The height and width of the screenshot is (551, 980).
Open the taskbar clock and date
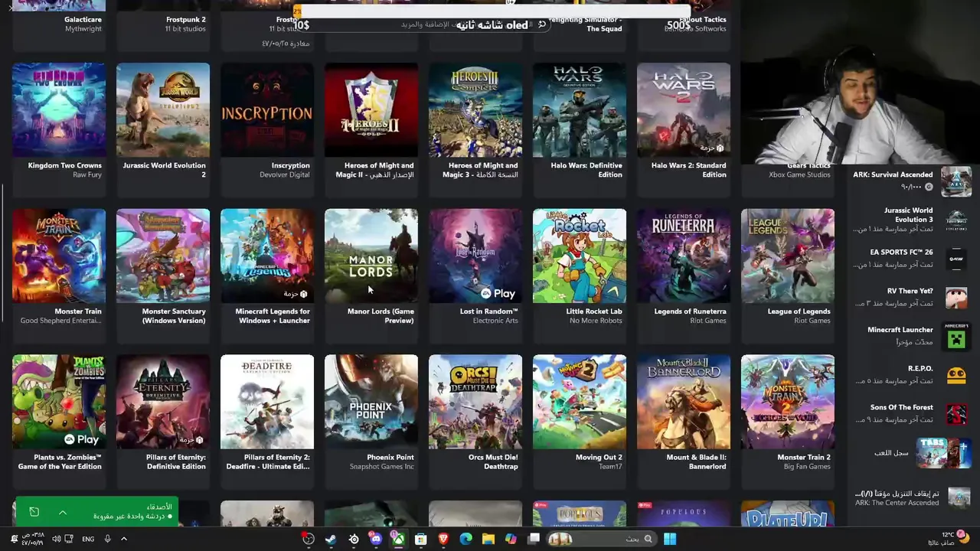tap(32, 539)
